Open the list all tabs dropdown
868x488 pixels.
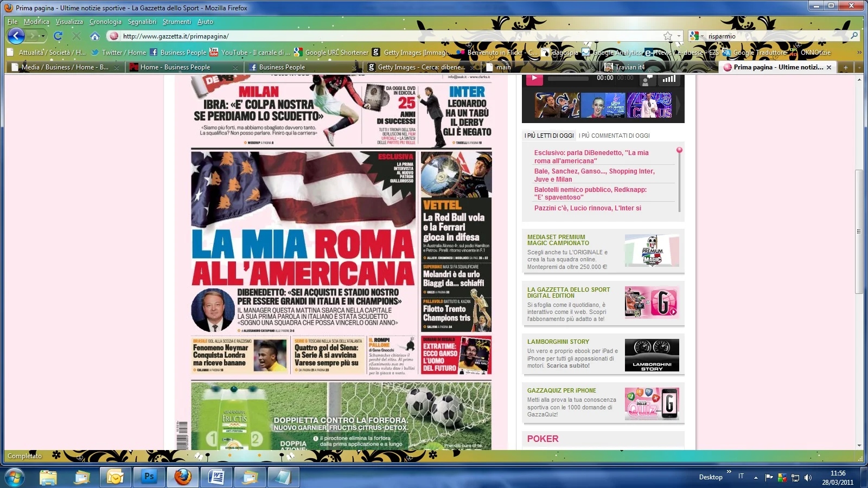point(859,67)
